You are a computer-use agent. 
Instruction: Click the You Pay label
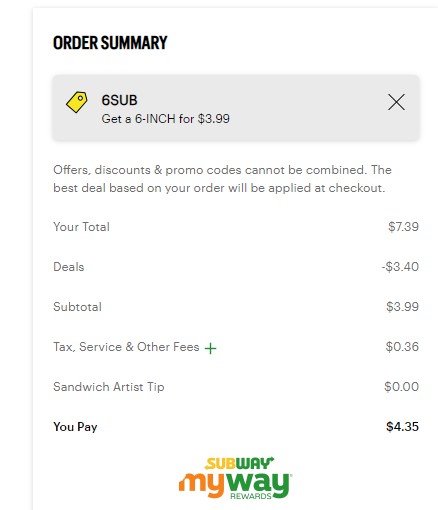point(75,427)
